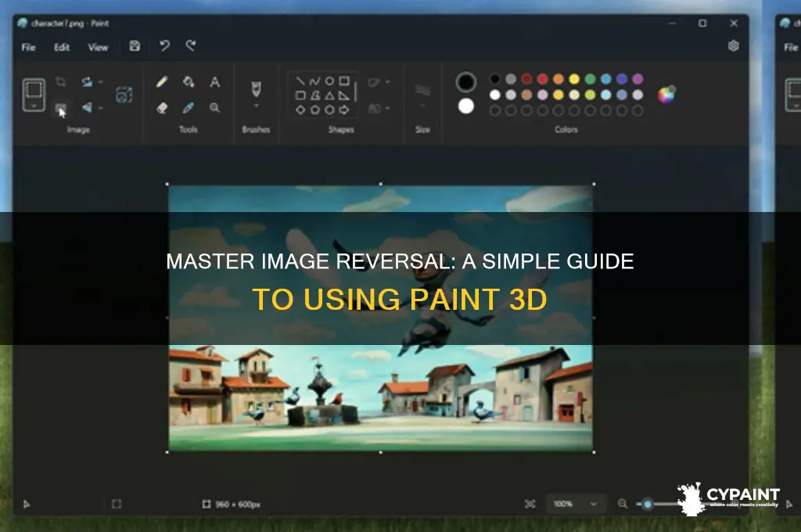
Task: Select the Text tool
Action: [x=214, y=82]
